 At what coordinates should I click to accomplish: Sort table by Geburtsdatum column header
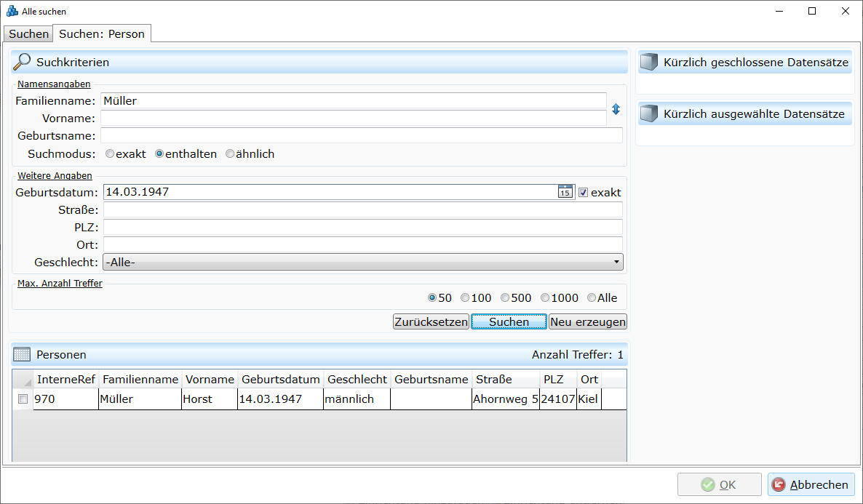point(280,380)
